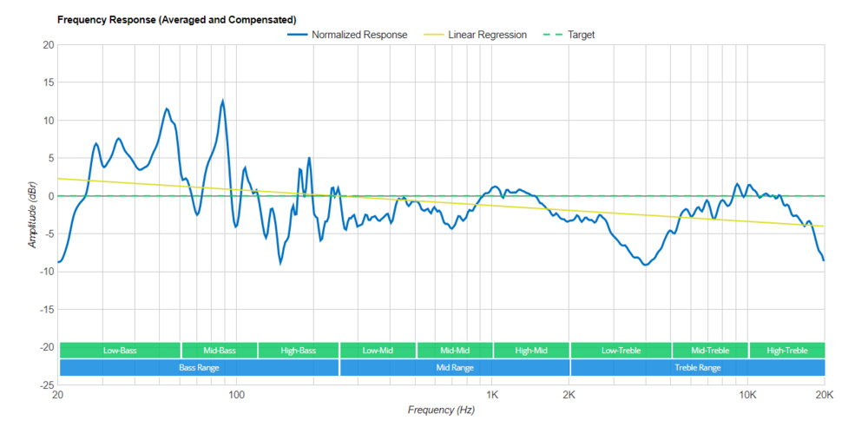Click the 1K tick label on frequency axis
This screenshot has width=868, height=427.
pos(492,393)
